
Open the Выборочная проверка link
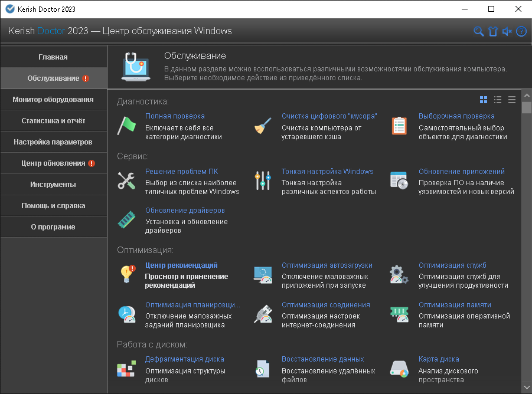(x=456, y=116)
